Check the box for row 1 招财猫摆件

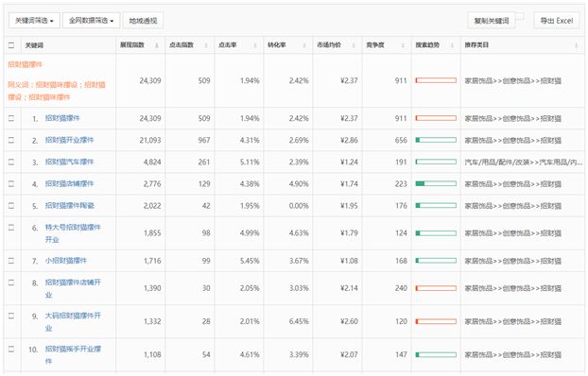coord(11,118)
